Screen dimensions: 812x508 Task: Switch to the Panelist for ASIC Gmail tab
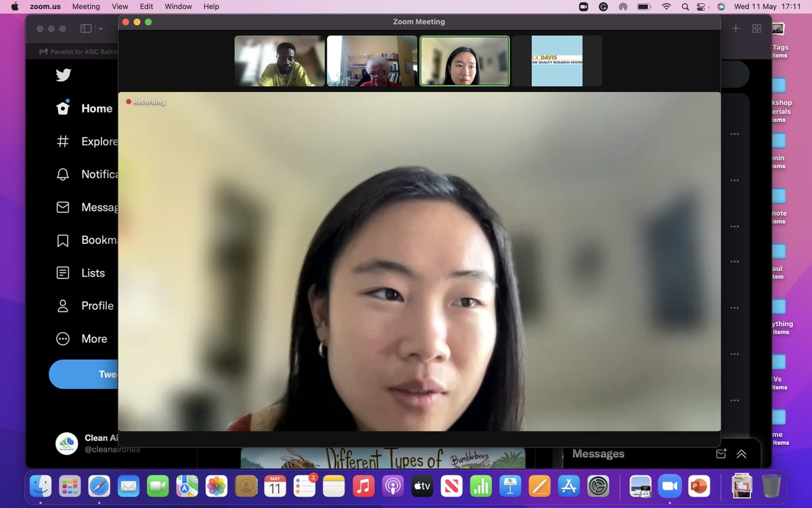pyautogui.click(x=78, y=51)
